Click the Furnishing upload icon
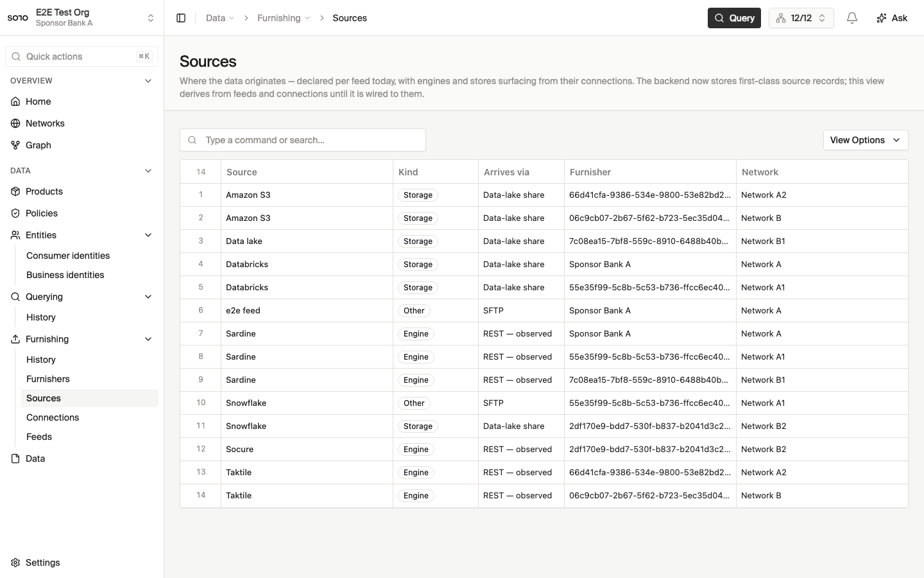924x578 pixels. tap(15, 339)
